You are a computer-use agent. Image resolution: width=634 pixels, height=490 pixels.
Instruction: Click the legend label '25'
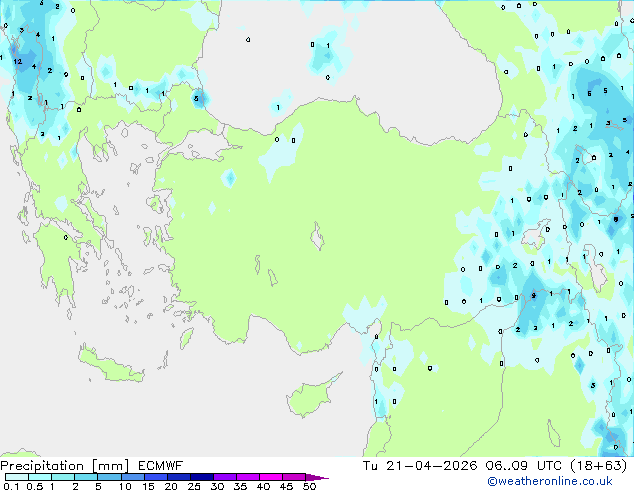click(x=194, y=486)
